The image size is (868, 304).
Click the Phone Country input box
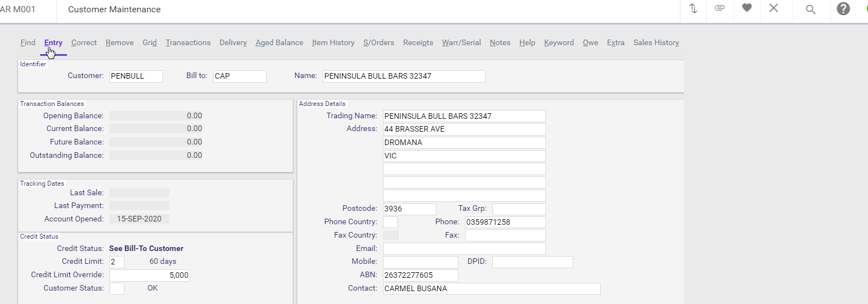point(391,222)
